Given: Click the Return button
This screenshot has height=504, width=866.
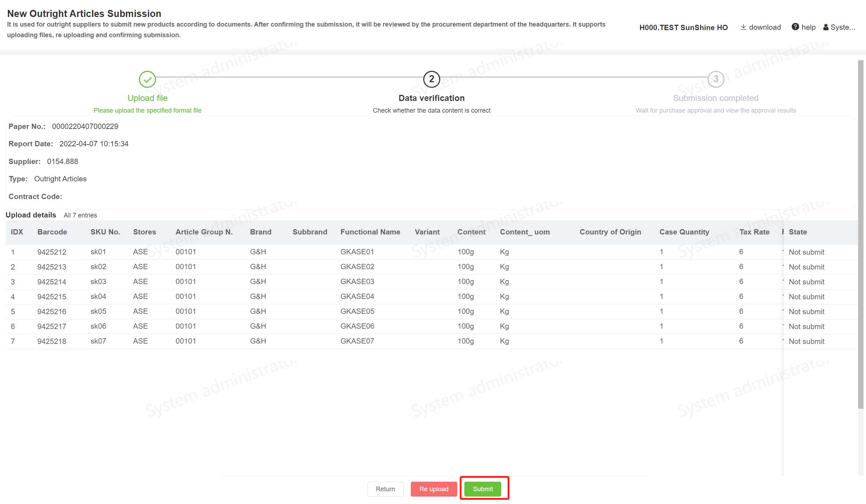Looking at the screenshot, I should click(385, 489).
